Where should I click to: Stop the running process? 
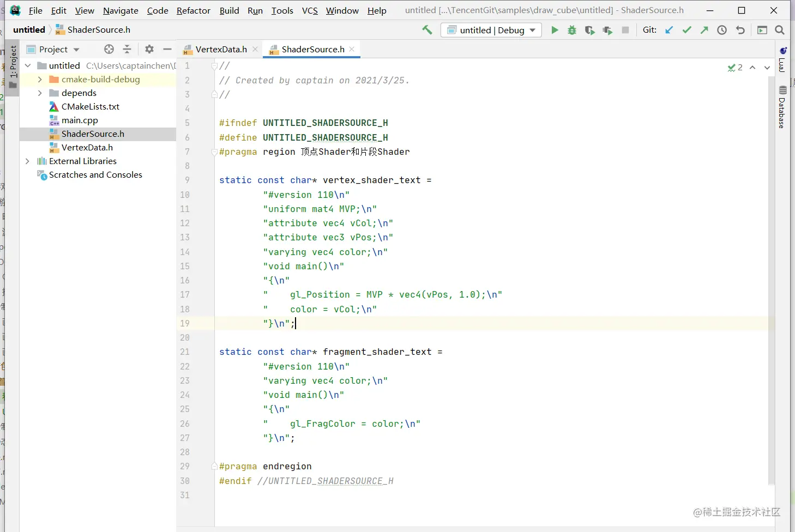pos(625,30)
